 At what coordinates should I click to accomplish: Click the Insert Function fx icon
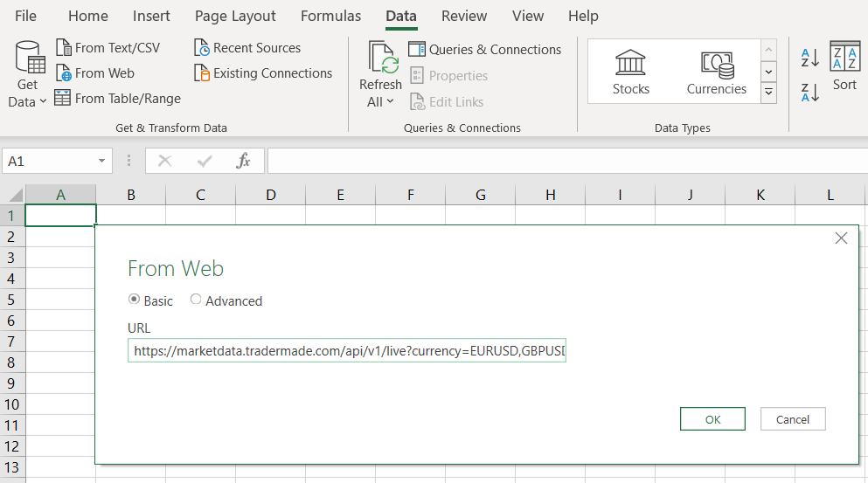243,161
